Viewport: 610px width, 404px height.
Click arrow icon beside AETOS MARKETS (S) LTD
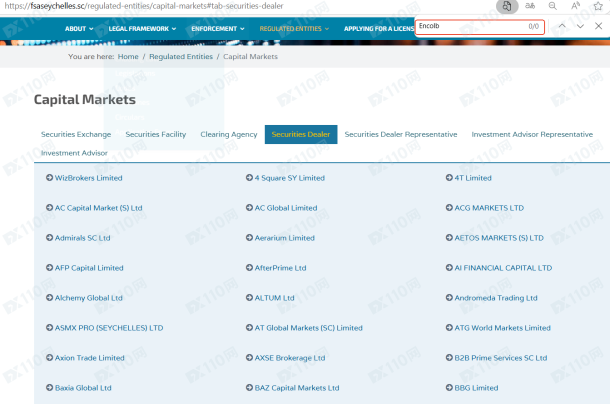click(449, 237)
